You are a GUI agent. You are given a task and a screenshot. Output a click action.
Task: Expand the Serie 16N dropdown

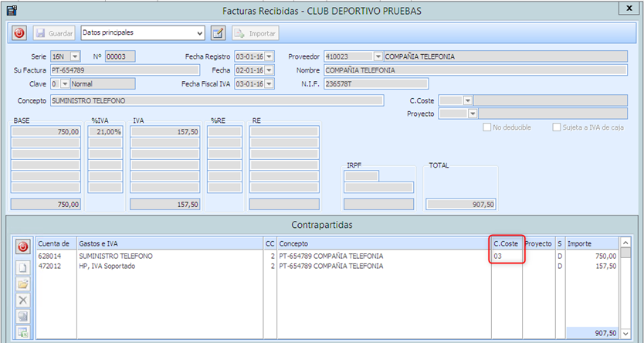[75, 56]
